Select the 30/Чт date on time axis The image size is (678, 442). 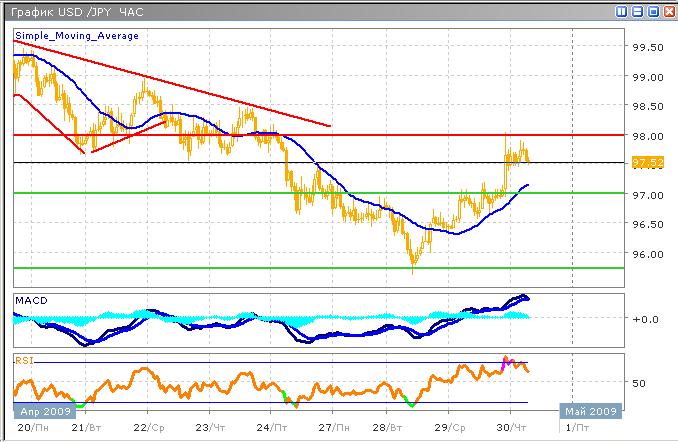coord(511,426)
